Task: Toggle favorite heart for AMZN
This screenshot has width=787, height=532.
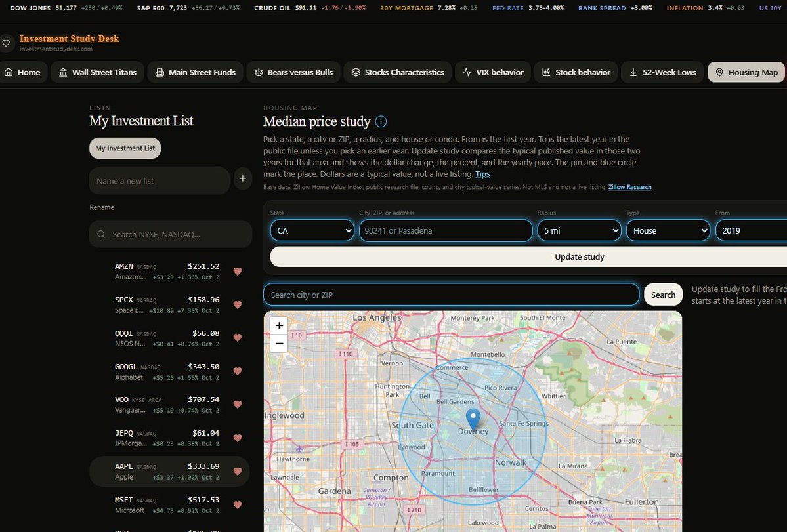Action: [x=238, y=272]
